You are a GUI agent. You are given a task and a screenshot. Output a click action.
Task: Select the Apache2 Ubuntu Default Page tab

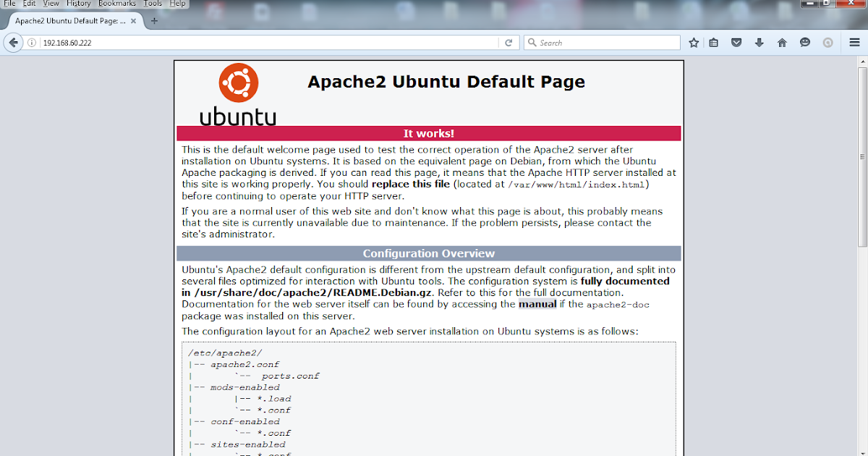(69, 21)
